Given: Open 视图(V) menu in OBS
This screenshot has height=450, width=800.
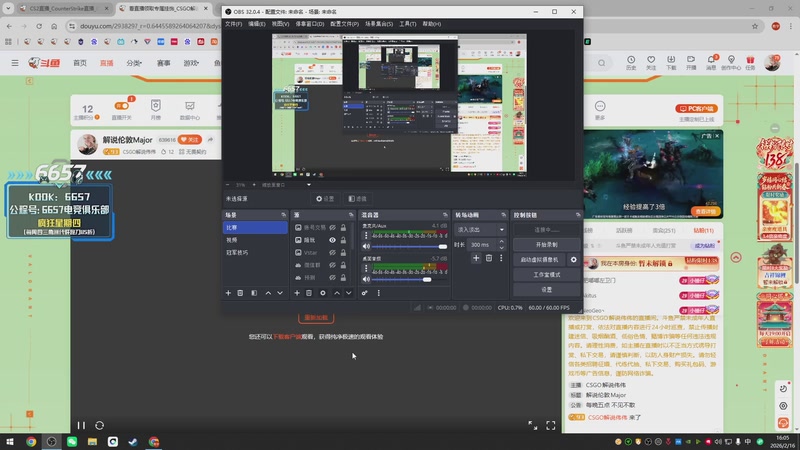Looking at the screenshot, I should pyautogui.click(x=280, y=24).
